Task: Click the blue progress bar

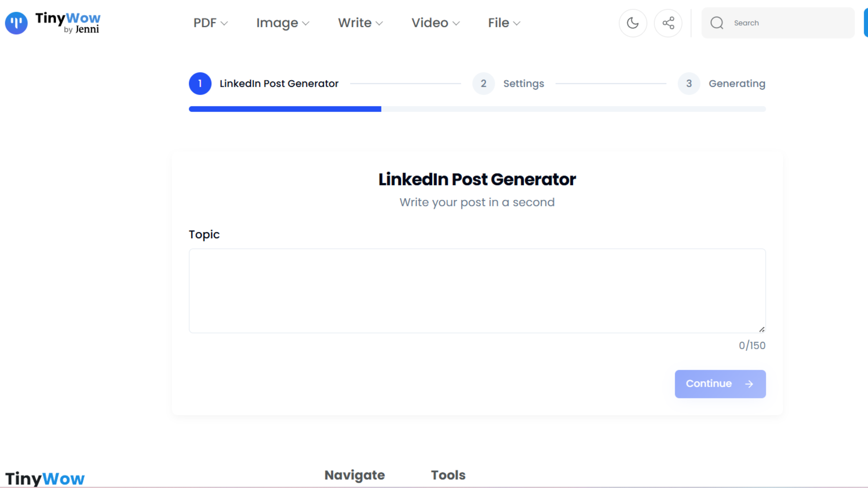Action: point(285,109)
